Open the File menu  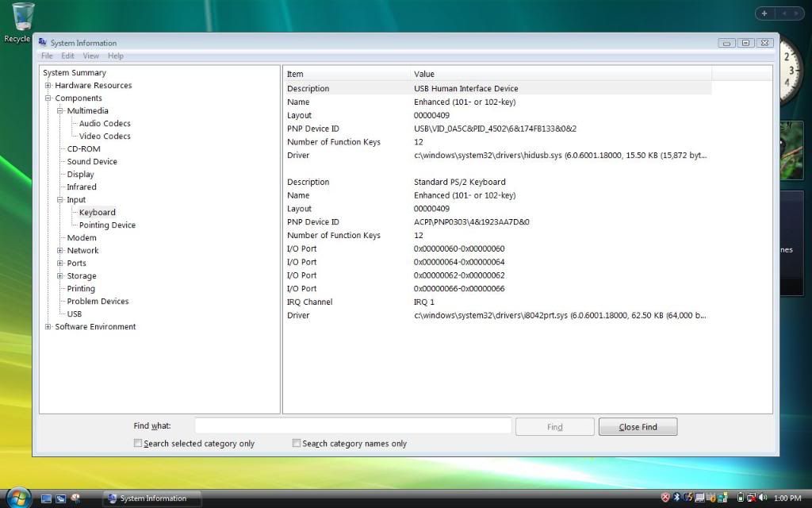[x=47, y=56]
